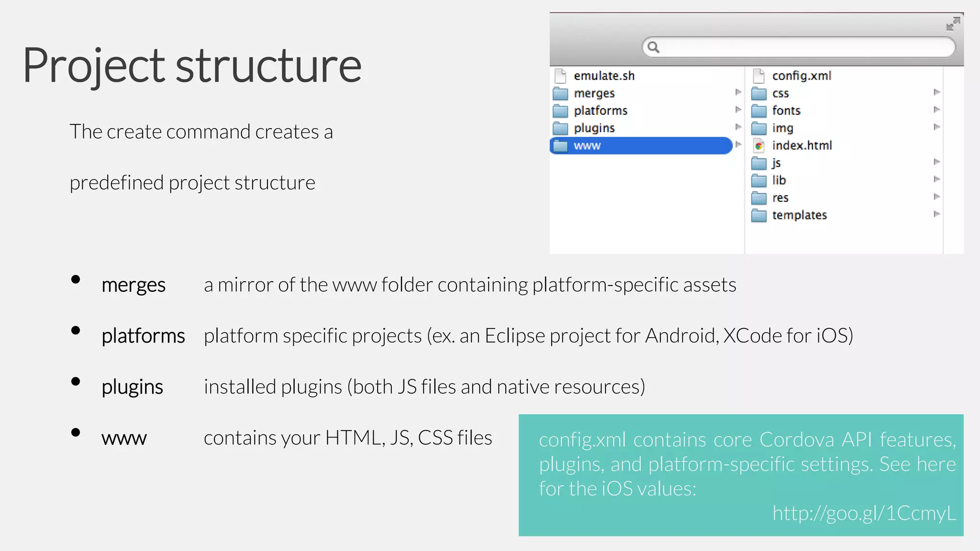980x551 pixels.
Task: Expand the css folder arrow
Action: (x=937, y=92)
